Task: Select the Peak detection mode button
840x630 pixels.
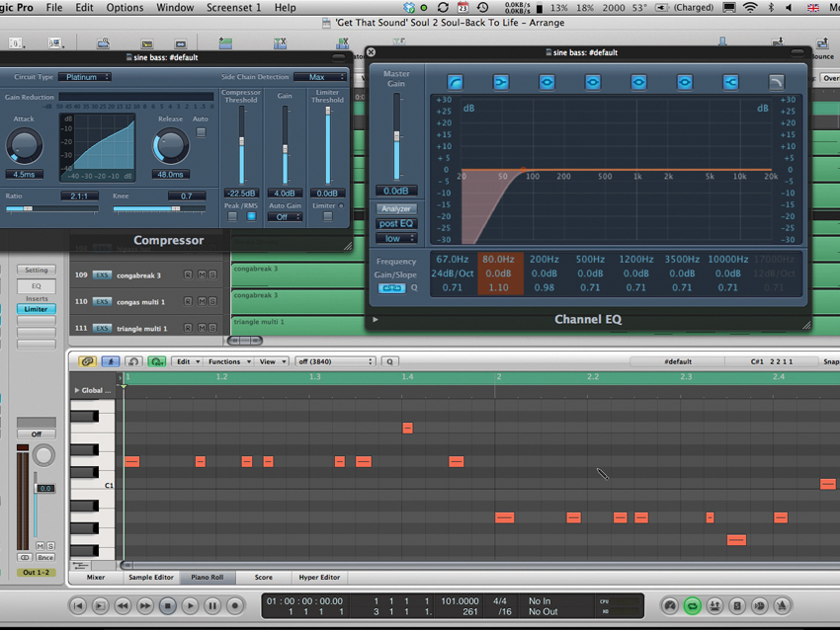Action: click(232, 217)
